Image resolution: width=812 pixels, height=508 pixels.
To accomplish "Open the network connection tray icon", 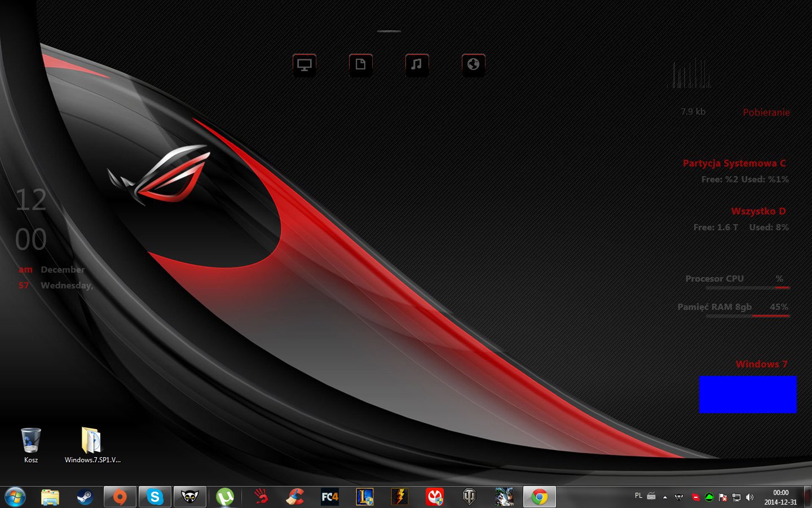I will click(736, 497).
